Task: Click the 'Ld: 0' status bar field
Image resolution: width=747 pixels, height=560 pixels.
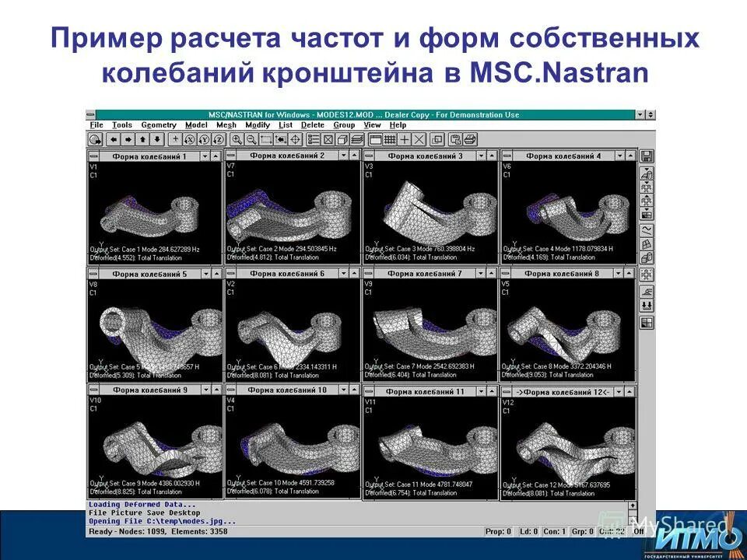Action: (529, 531)
